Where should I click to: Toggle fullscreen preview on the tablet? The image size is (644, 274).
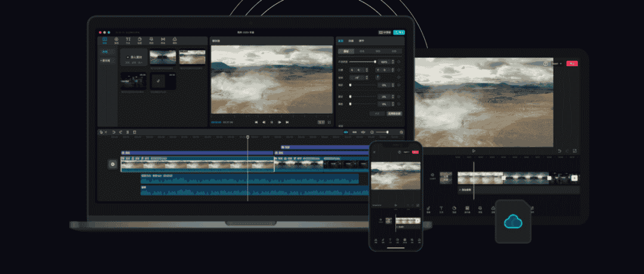(x=575, y=151)
